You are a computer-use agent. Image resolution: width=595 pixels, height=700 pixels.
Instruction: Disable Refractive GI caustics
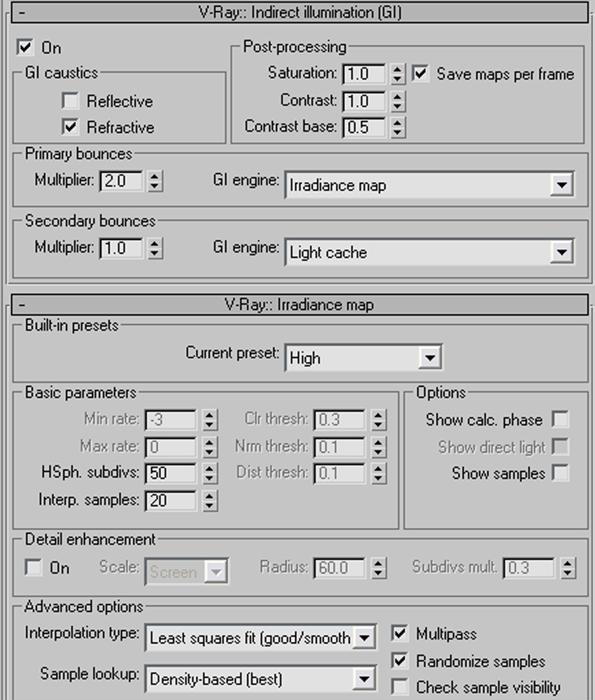(70, 127)
